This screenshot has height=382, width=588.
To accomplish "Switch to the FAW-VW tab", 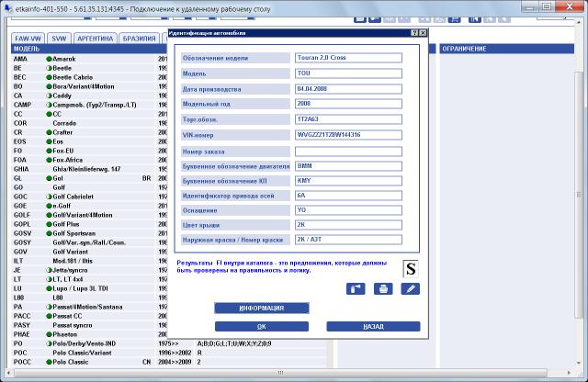I will [28, 39].
